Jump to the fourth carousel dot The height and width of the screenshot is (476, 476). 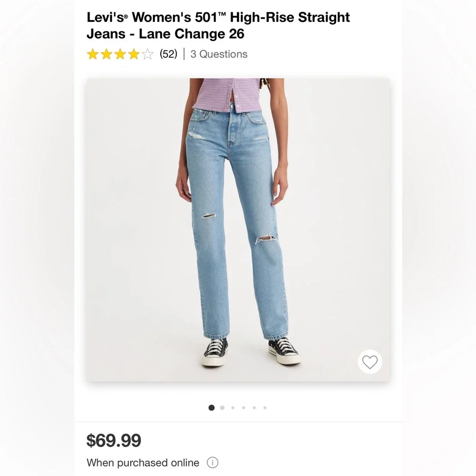[x=243, y=407]
